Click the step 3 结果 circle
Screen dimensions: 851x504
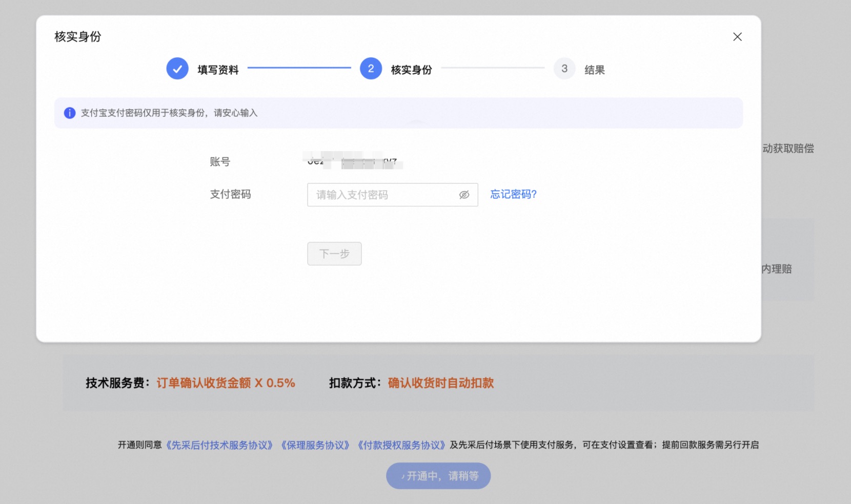pos(564,69)
